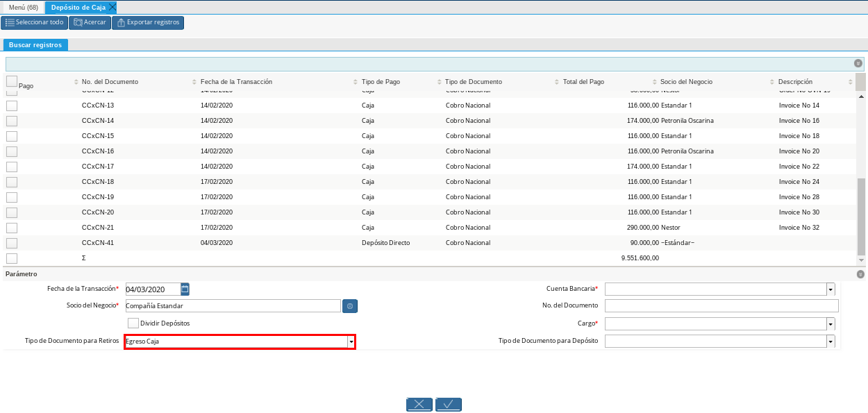The height and width of the screenshot is (413, 868).
Task: Select the Buscar registros tab
Action: (x=35, y=45)
